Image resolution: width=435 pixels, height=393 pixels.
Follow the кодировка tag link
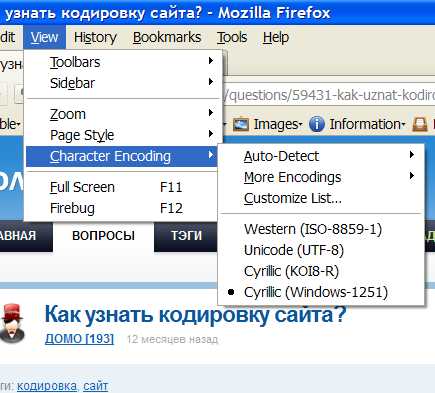coord(47,386)
